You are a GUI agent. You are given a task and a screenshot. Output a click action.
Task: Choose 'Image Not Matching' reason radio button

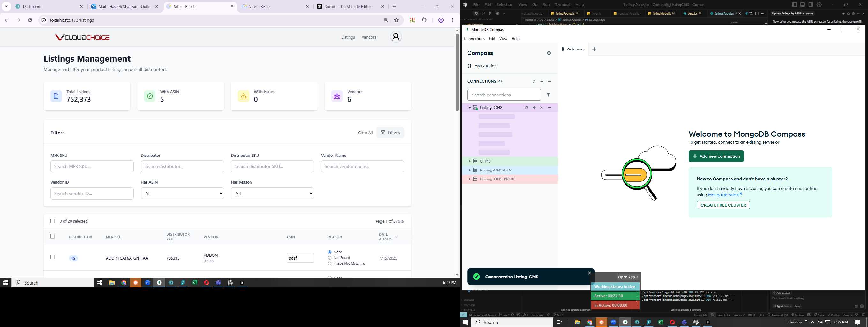330,264
